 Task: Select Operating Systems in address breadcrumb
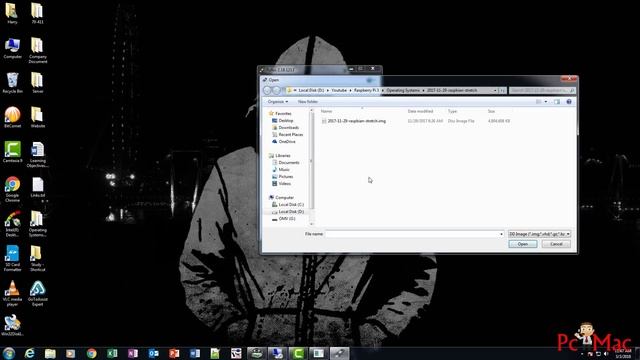403,90
